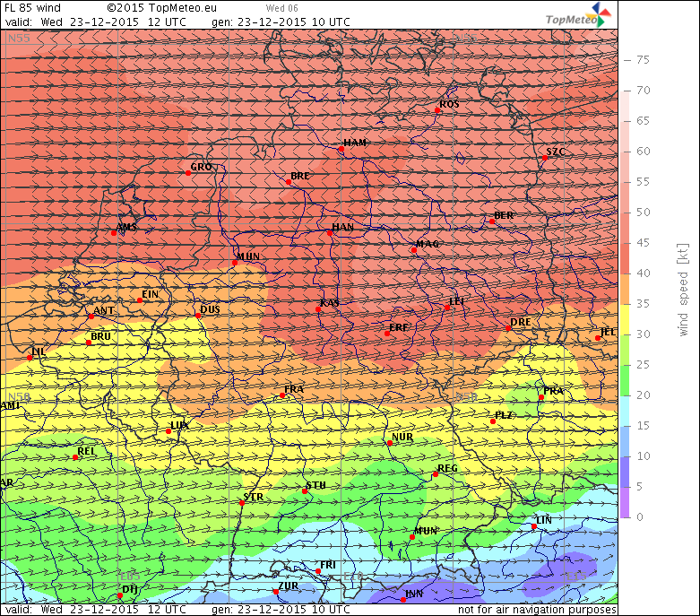Select the STR red dot marker
700x616 pixels.
point(241,503)
